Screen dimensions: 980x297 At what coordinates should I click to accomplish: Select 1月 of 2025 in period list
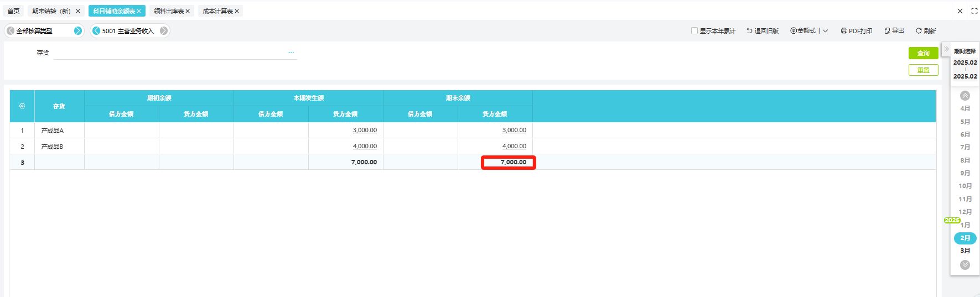tap(965, 225)
